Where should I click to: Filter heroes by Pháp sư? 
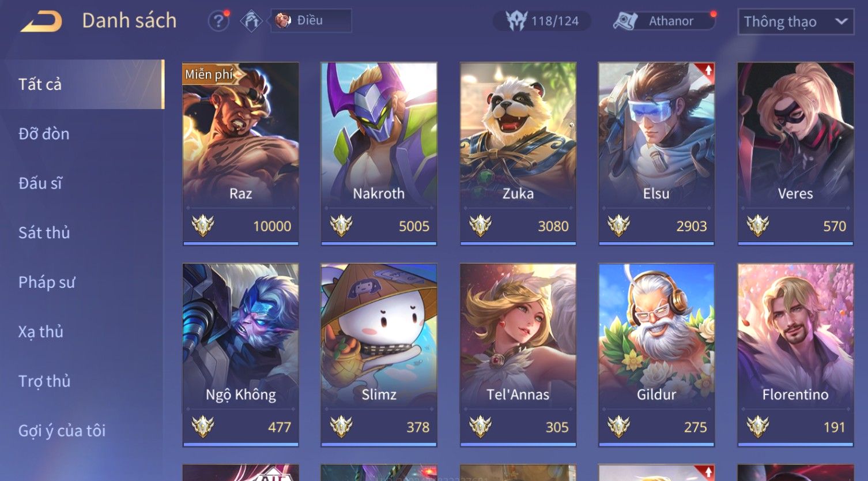(x=46, y=282)
